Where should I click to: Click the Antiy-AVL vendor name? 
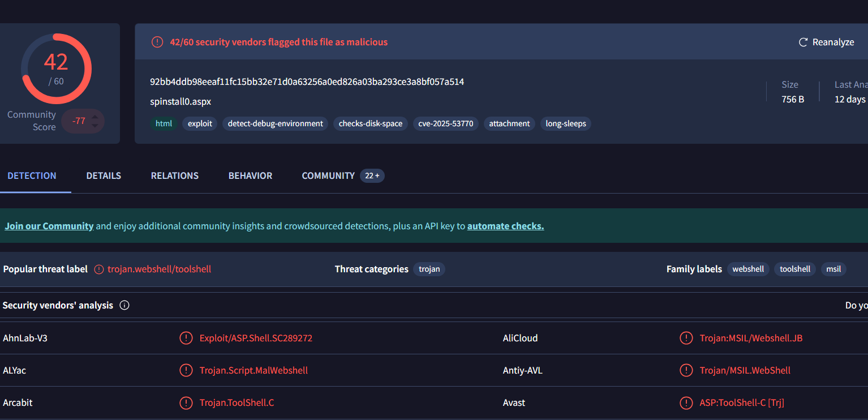tap(522, 371)
